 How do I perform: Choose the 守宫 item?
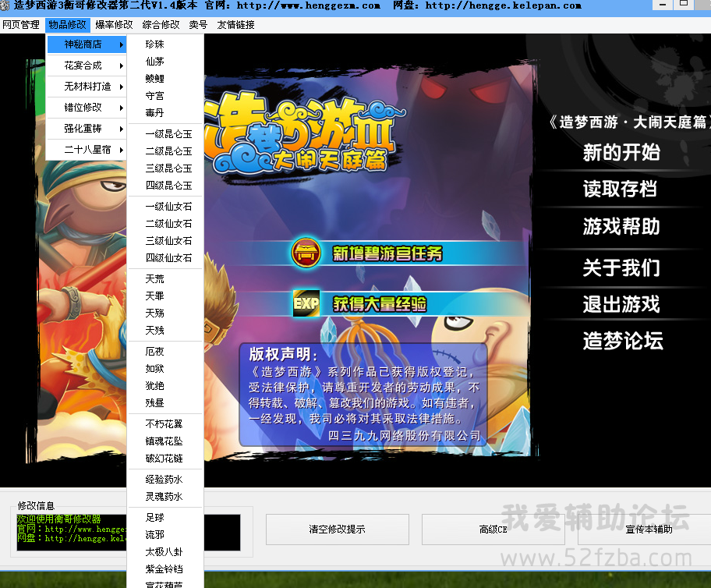pos(165,96)
